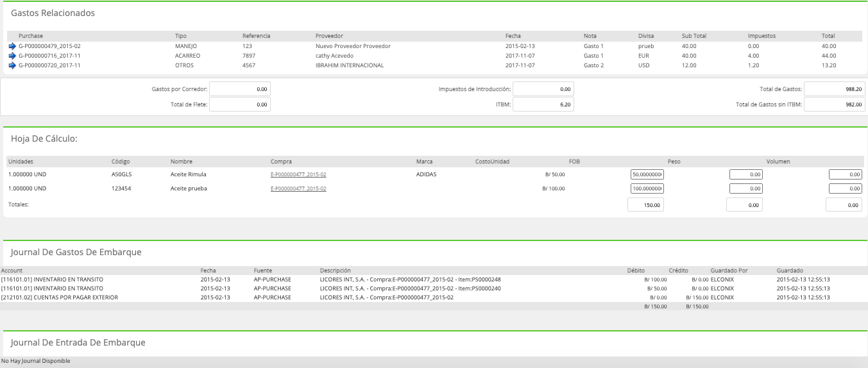
Task: Click the CostoUnidad column header
Action: [x=492, y=162]
